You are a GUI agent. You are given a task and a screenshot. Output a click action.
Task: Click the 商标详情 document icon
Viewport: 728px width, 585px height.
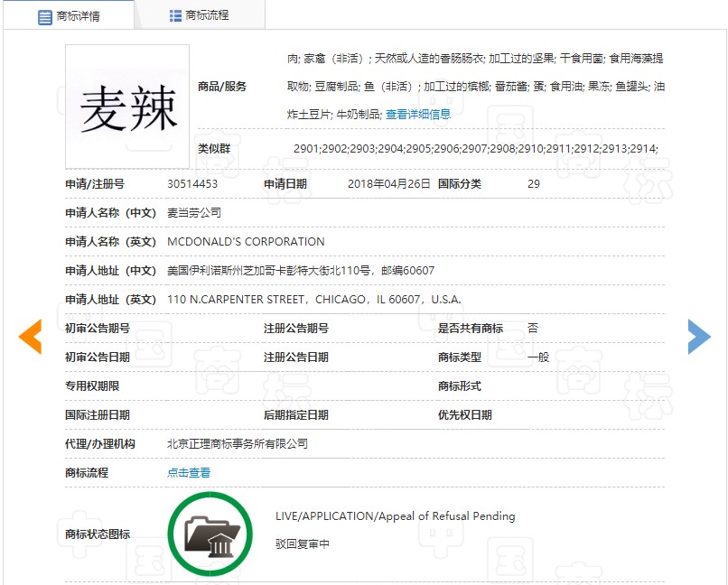[44, 17]
